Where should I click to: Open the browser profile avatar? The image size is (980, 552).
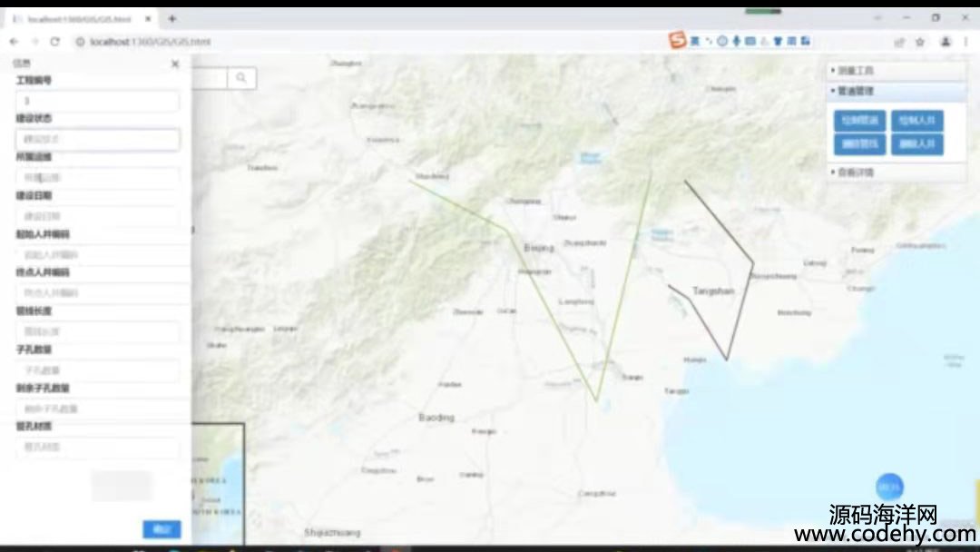(945, 42)
